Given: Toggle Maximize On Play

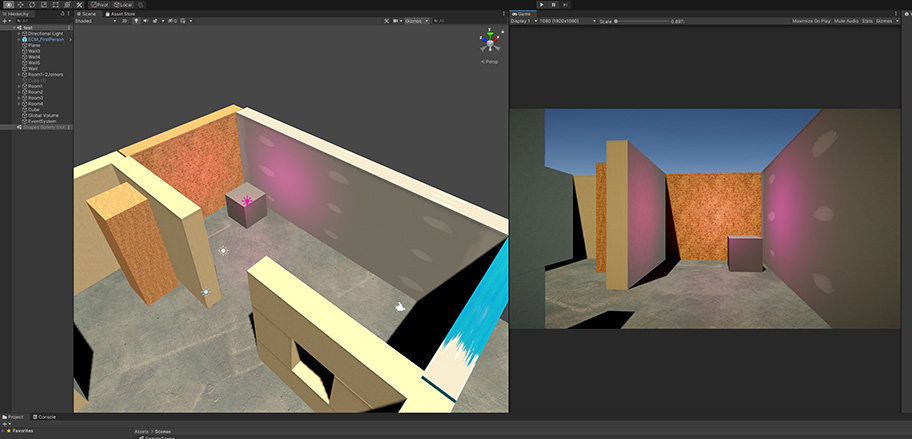Looking at the screenshot, I should pos(811,21).
